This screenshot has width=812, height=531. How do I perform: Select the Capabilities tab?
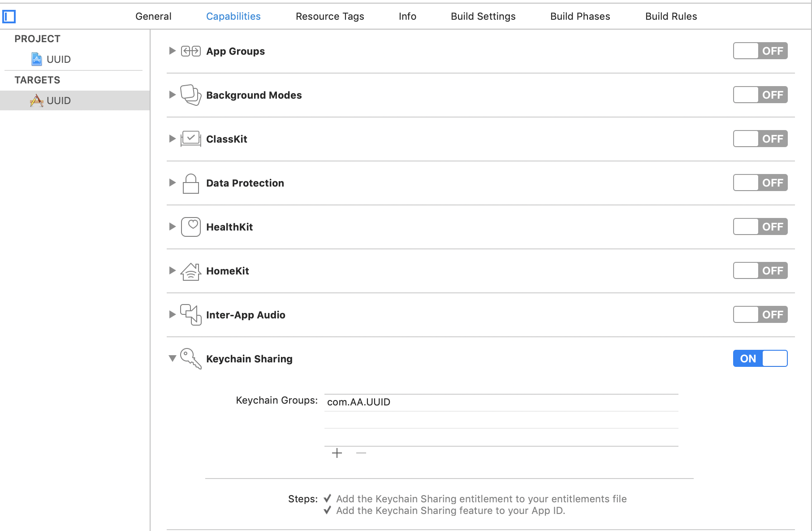(x=233, y=16)
